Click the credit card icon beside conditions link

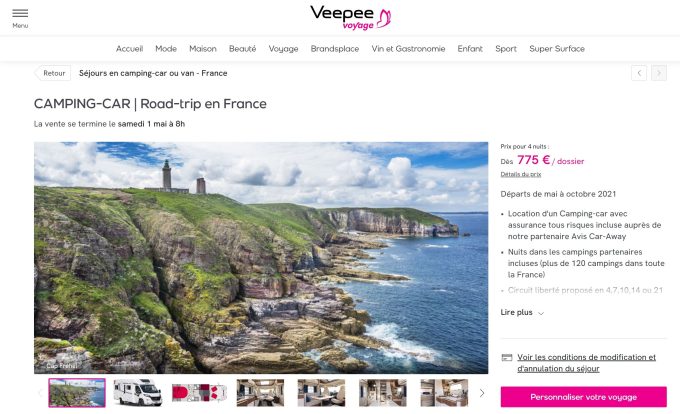[507, 358]
